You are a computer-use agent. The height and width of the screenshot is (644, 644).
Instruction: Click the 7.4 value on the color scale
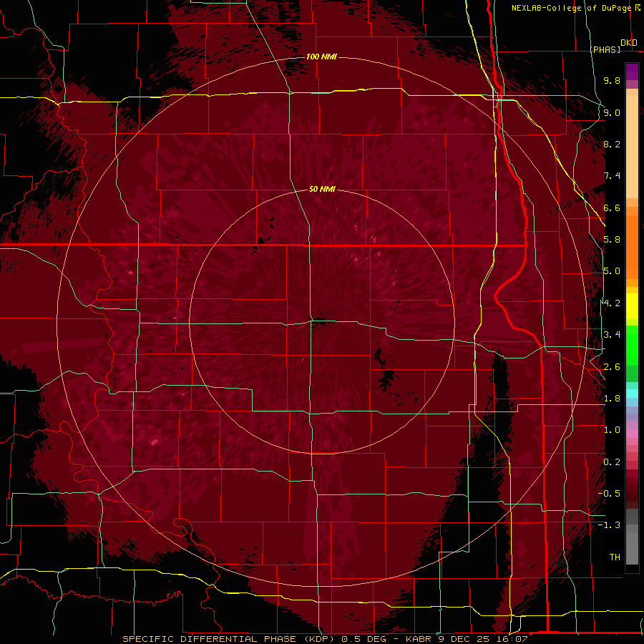[x=612, y=176]
